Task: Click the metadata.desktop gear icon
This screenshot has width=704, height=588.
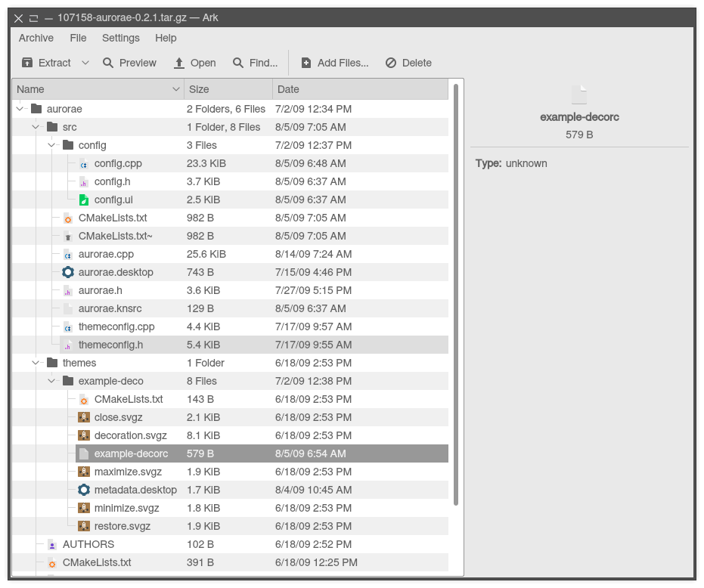Action: pyautogui.click(x=84, y=490)
